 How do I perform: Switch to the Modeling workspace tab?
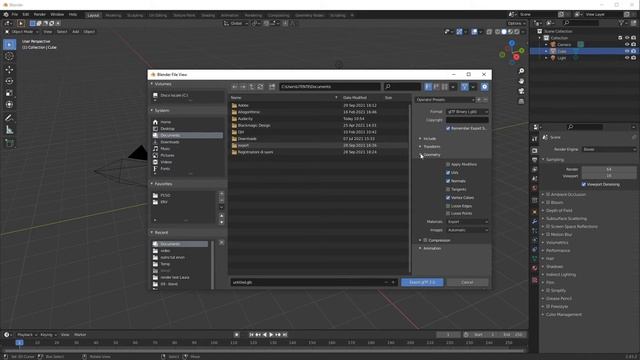pos(113,15)
